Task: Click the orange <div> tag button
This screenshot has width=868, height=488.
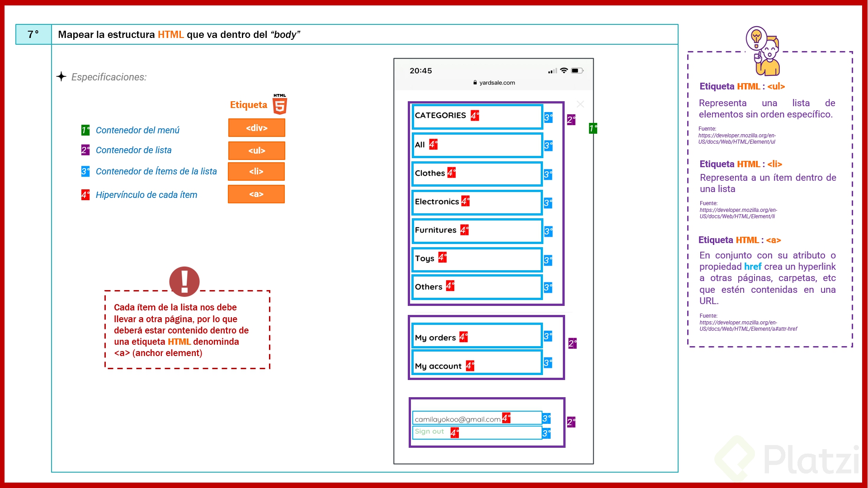Action: 256,127
